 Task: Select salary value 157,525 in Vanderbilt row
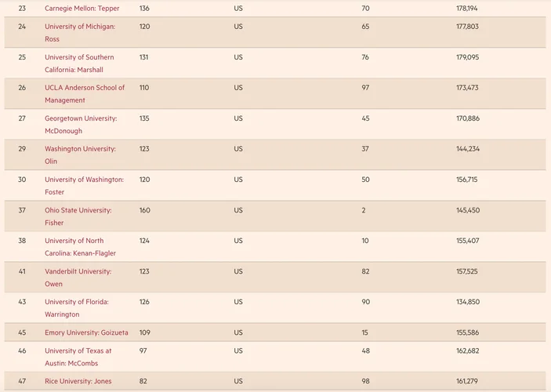[467, 271]
